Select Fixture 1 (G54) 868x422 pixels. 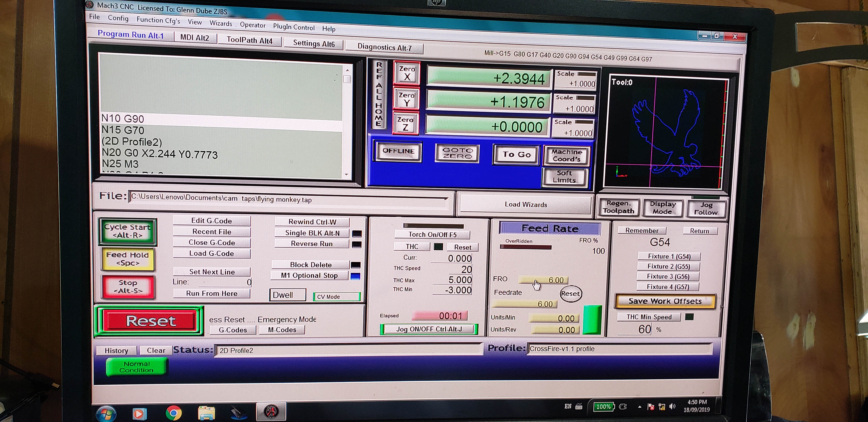coord(669,256)
